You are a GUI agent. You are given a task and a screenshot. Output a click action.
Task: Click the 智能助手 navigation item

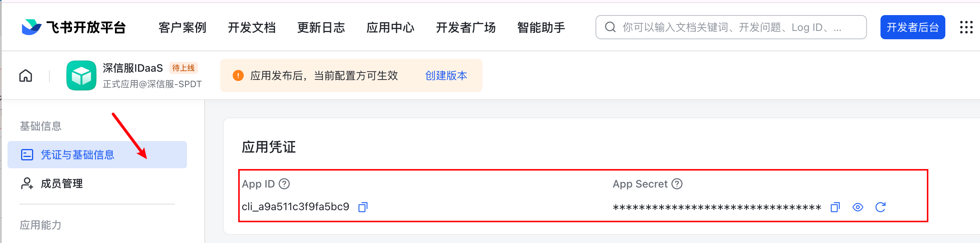(x=541, y=28)
